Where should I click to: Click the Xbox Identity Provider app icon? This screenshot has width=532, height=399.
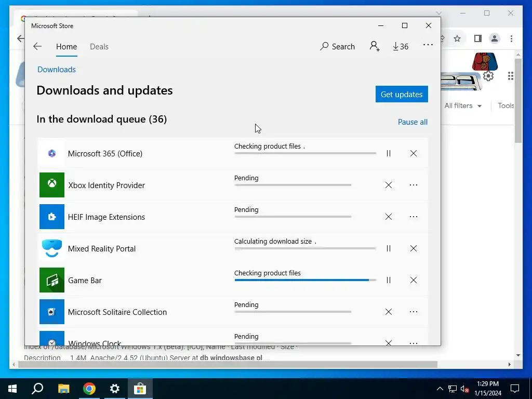52,185
